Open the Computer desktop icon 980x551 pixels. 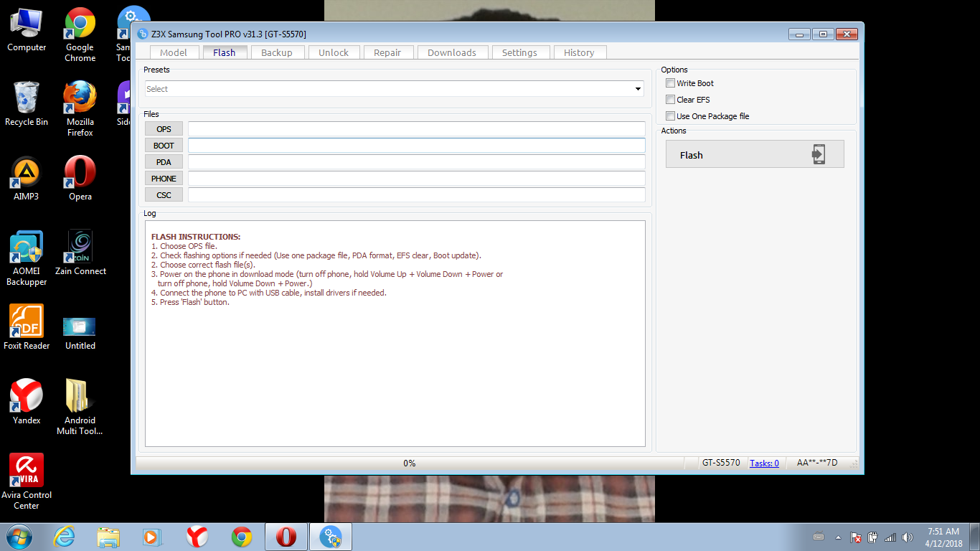pos(27,30)
